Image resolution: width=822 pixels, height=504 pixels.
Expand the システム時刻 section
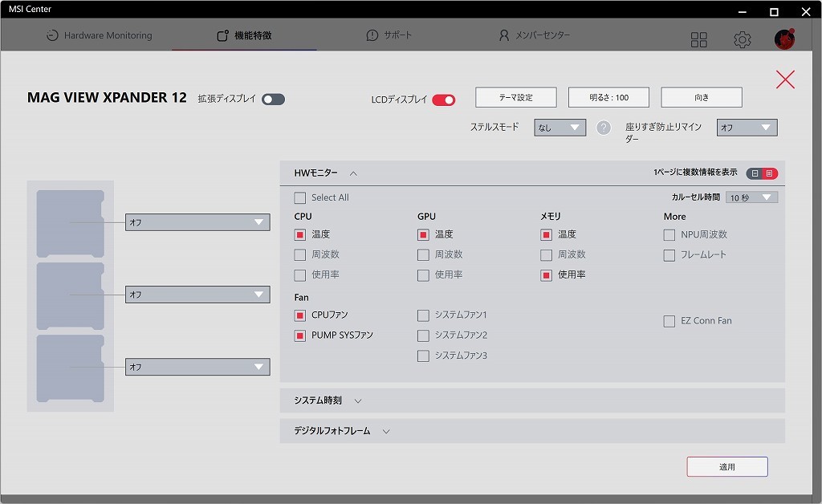click(x=358, y=400)
